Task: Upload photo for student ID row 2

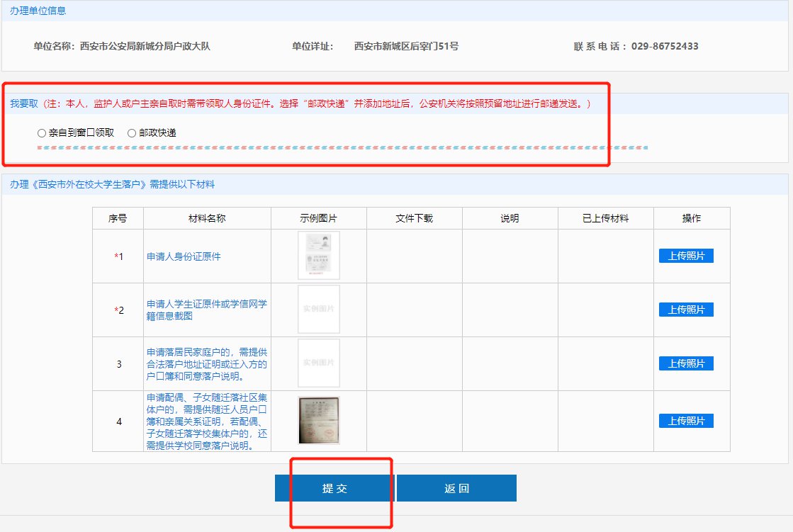Action: (x=686, y=310)
